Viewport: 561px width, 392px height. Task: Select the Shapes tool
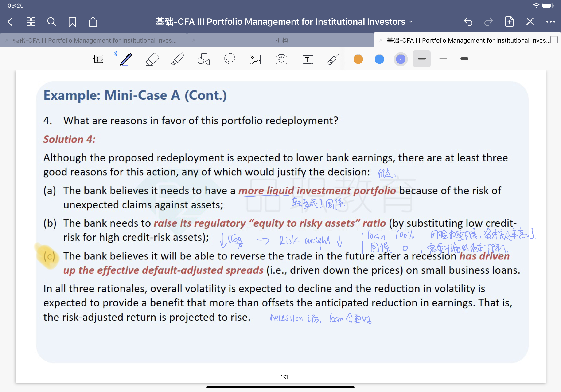pyautogui.click(x=204, y=59)
